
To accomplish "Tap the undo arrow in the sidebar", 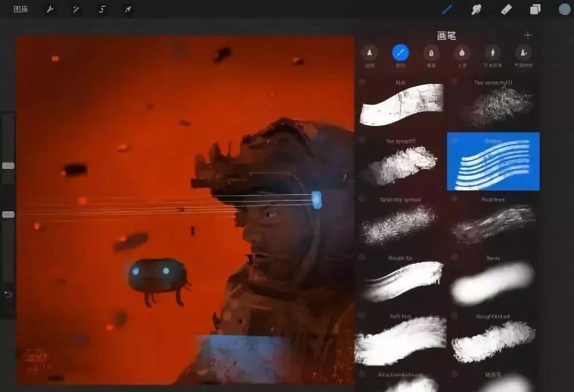I will (8, 294).
